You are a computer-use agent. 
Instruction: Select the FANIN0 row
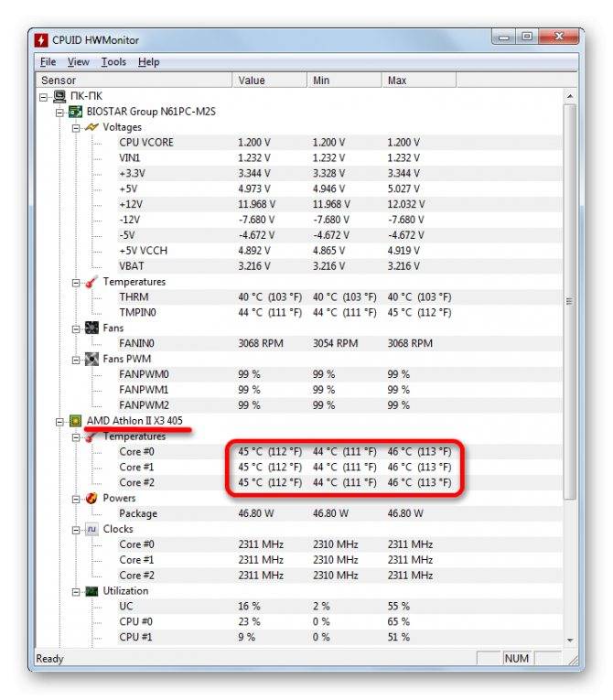[x=299, y=344]
